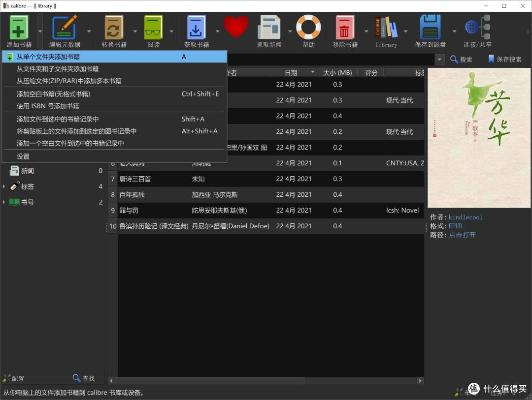Click the Save search (保存搜索) bookmark button
This screenshot has width=532, height=400.
[x=504, y=60]
